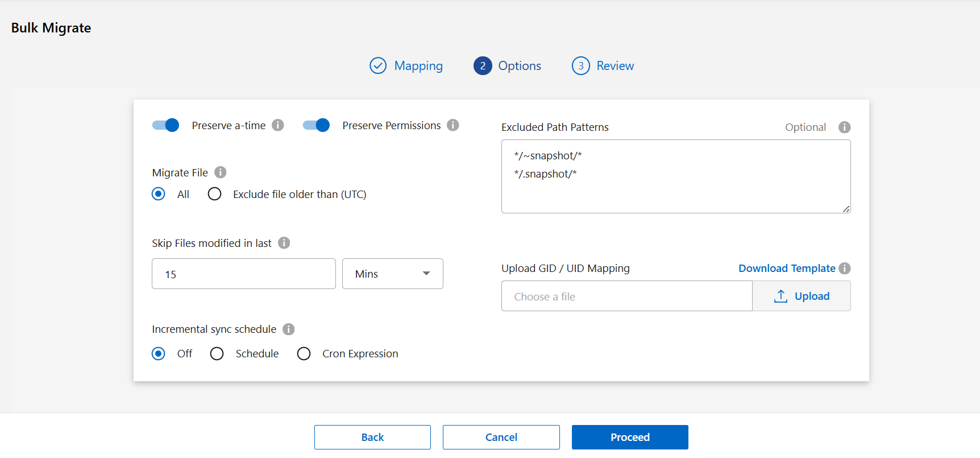Click the Optional label text

point(805,127)
